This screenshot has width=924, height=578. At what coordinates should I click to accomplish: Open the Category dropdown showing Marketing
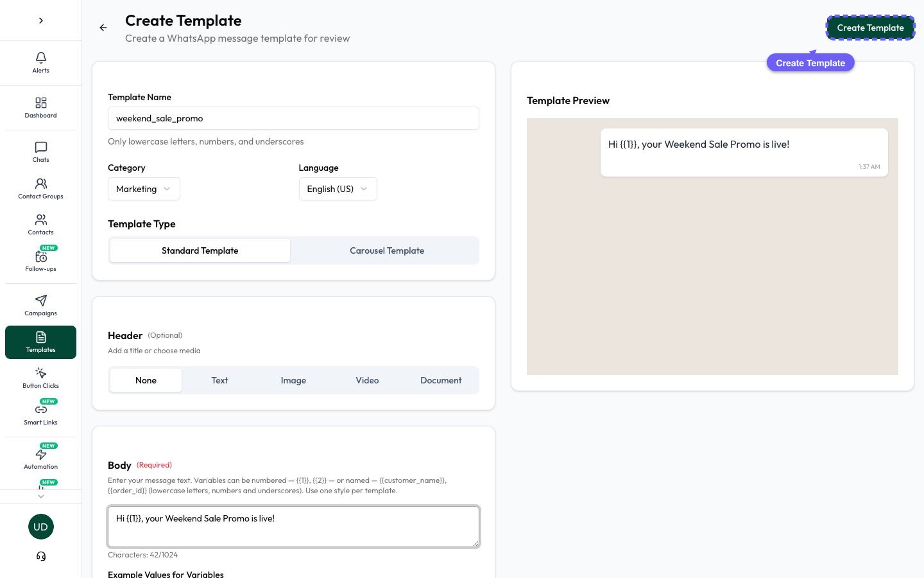point(144,189)
